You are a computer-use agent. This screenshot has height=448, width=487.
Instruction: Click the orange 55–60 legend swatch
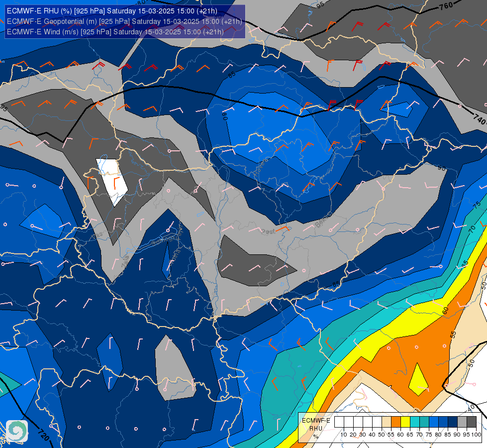395,422
